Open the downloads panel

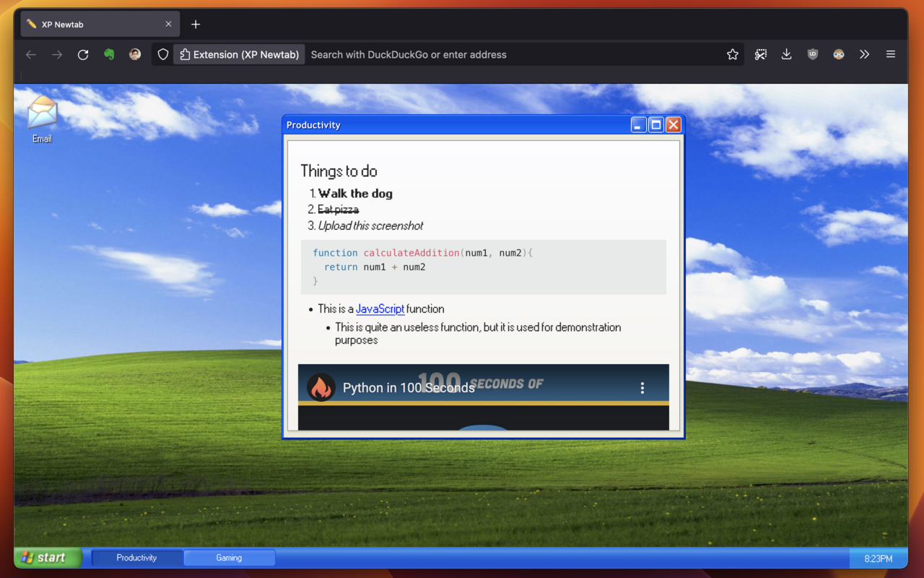pyautogui.click(x=787, y=54)
